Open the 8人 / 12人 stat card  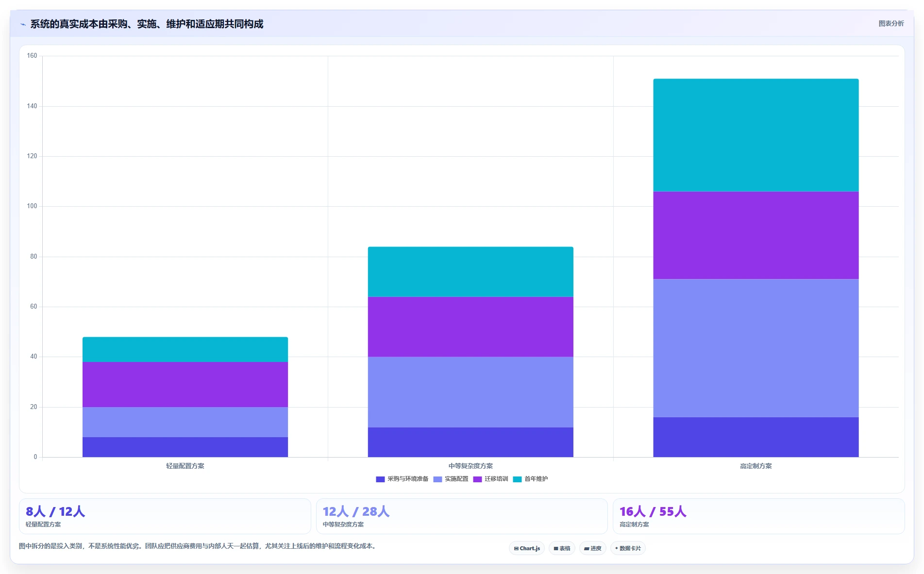[165, 516]
